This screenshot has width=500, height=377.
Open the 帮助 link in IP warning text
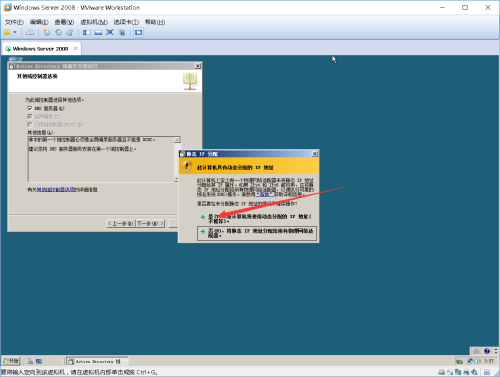click(264, 194)
